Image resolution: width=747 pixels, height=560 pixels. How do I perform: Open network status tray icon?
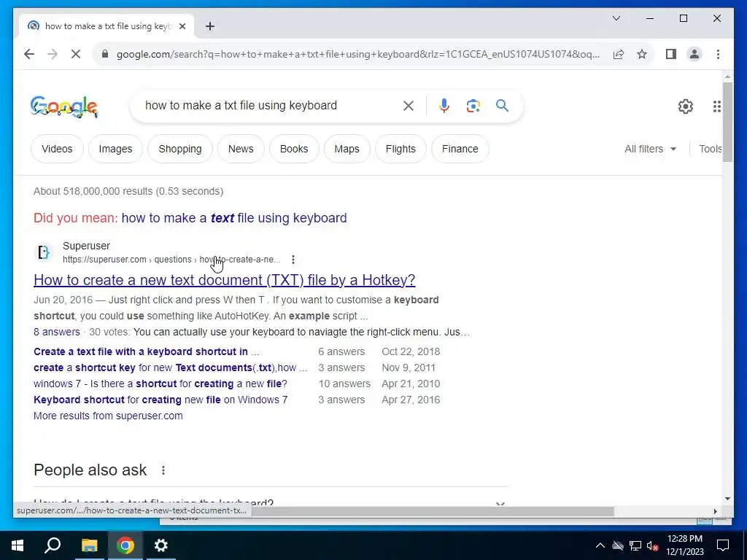[635, 545]
